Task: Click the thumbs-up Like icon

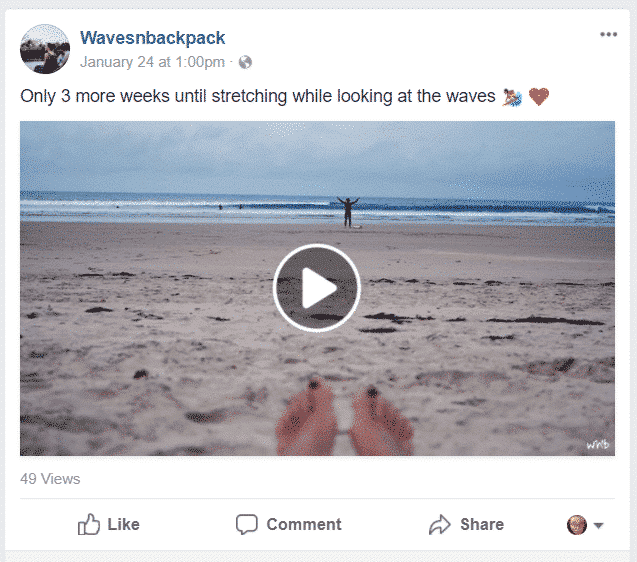Action: click(89, 524)
